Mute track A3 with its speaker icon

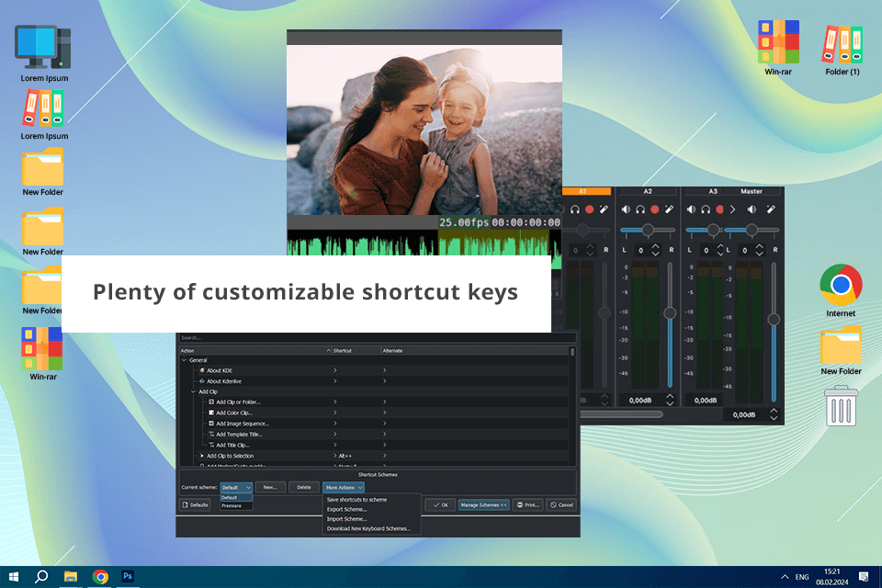point(691,209)
